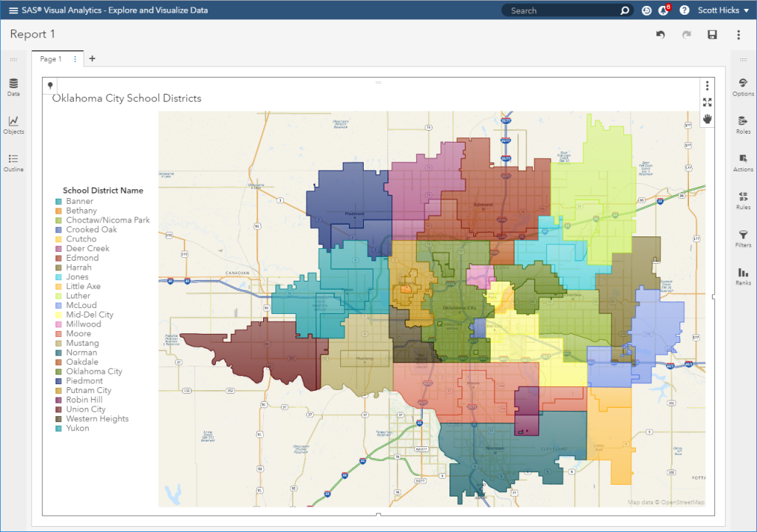
Task: Open the Roles pane
Action: (x=743, y=125)
